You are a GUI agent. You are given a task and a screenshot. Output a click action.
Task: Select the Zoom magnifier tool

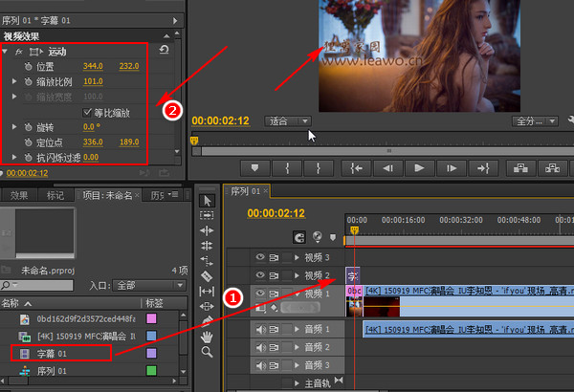[x=207, y=352]
